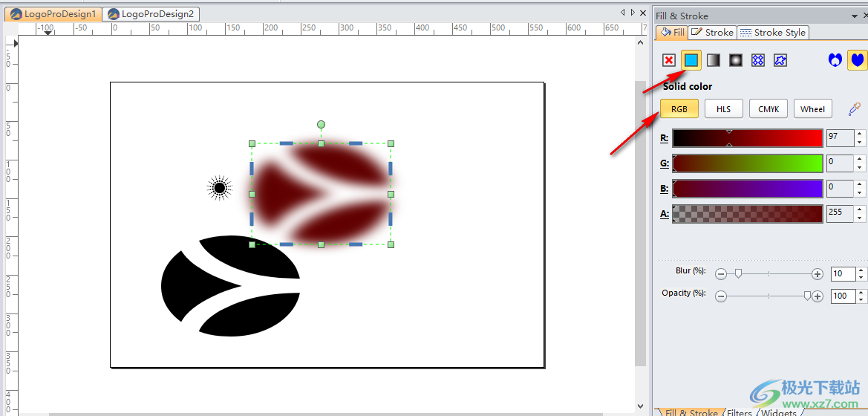Click the Opacity slider plus icon

(x=817, y=296)
